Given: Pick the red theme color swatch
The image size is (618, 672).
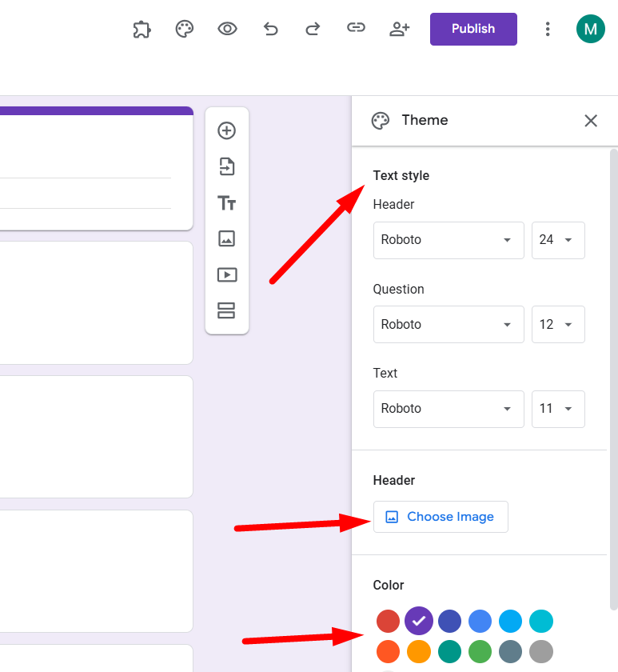Looking at the screenshot, I should click(x=388, y=621).
